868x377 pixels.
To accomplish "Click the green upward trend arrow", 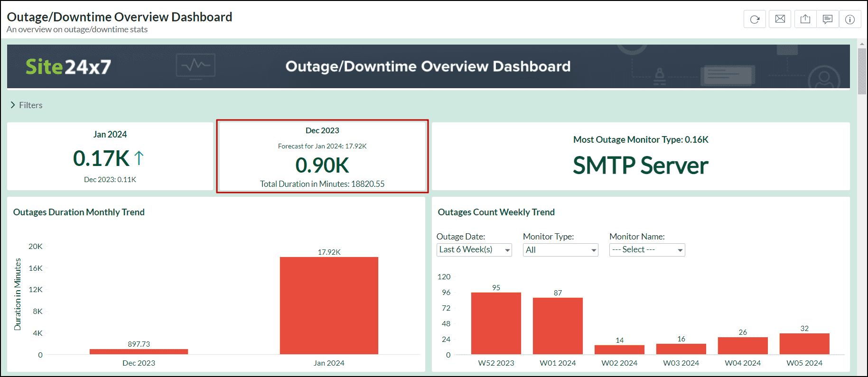I will pyautogui.click(x=139, y=158).
